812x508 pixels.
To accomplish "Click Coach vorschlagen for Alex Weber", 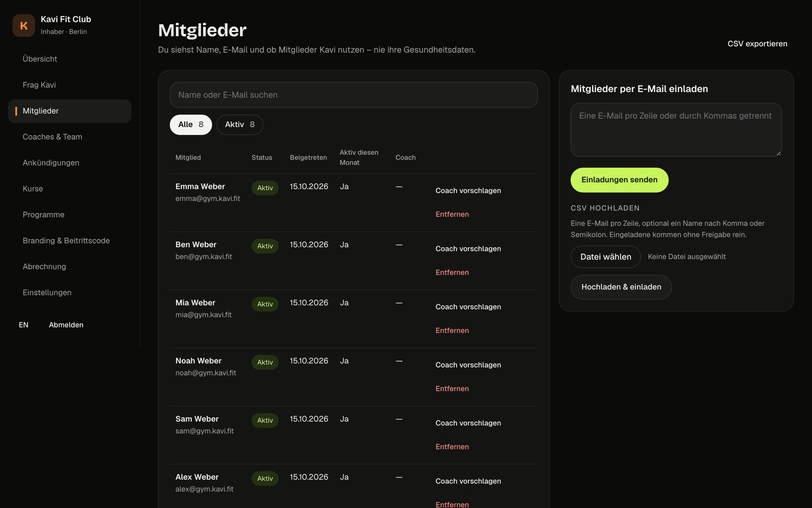I will click(x=468, y=481).
